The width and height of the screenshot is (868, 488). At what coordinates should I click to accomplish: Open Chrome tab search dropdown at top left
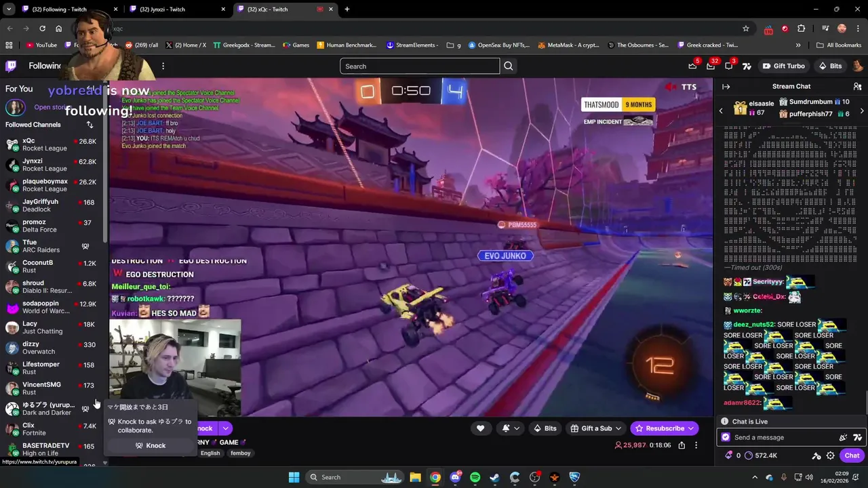coord(9,9)
